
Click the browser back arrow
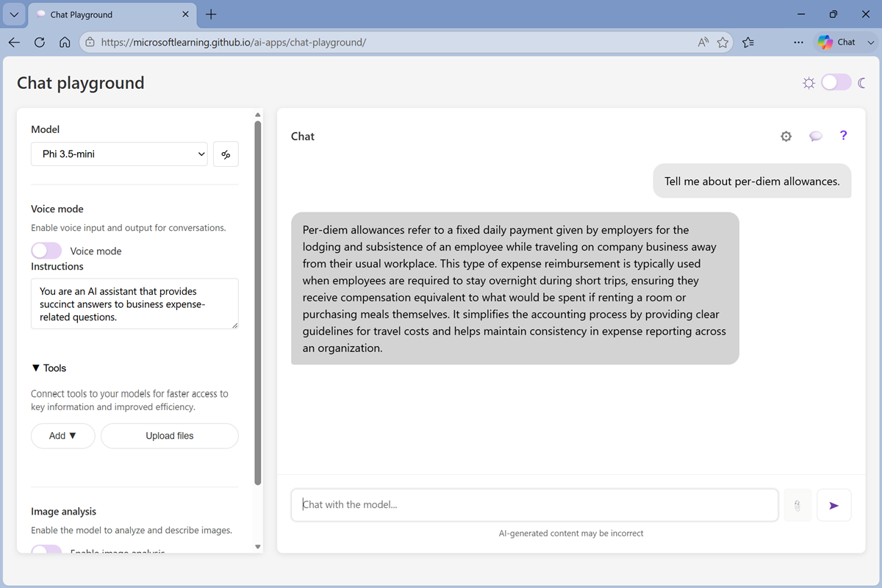14,42
